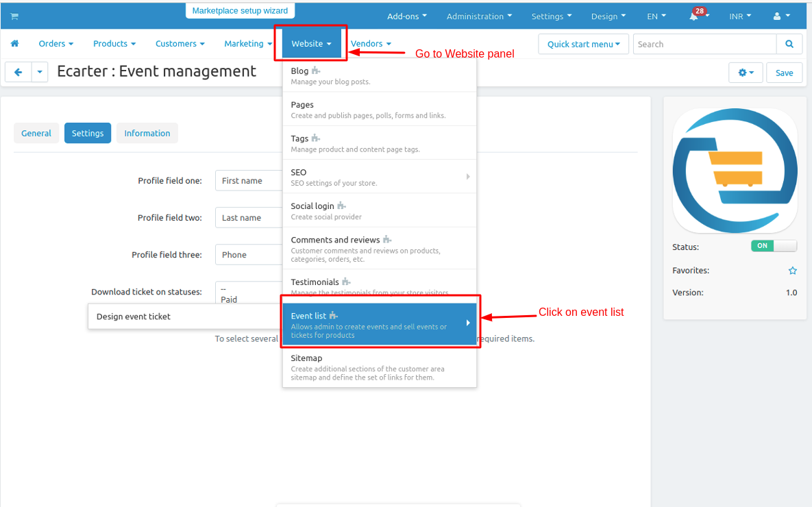Switch to the General tab
This screenshot has height=507, width=812.
[x=36, y=134]
